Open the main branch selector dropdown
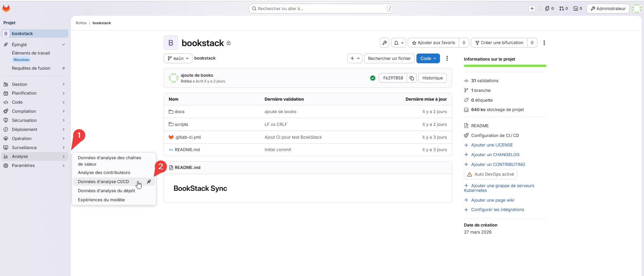644x276 pixels. [x=178, y=58]
